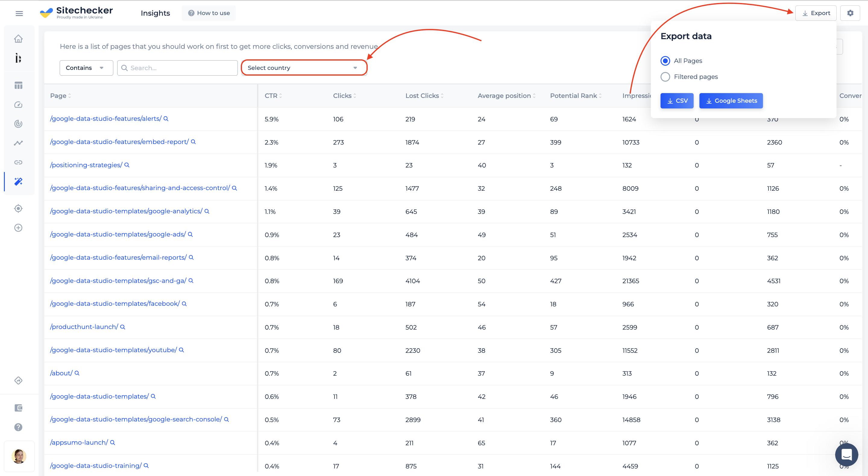Open the /google-data-studio-templates/google-ads/ link
This screenshot has width=868, height=476.
(118, 234)
